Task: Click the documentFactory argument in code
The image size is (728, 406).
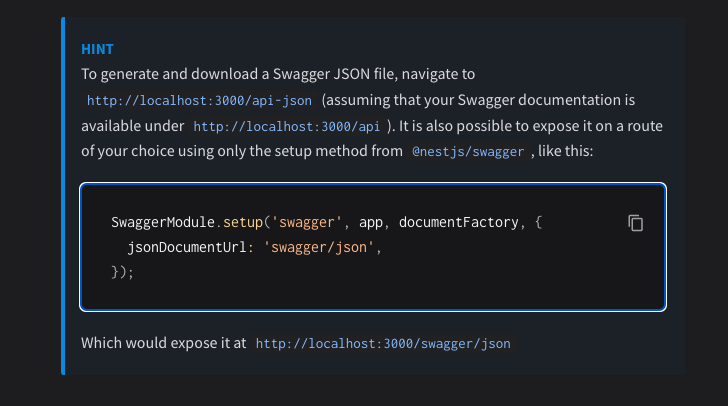Action: click(x=458, y=222)
